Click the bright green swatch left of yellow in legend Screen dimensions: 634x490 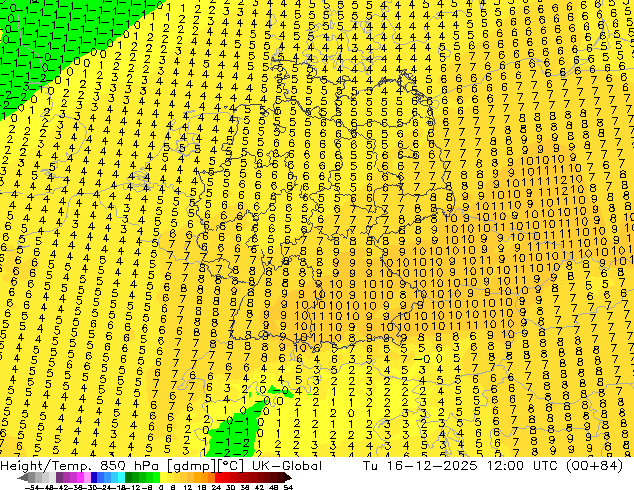156,478
